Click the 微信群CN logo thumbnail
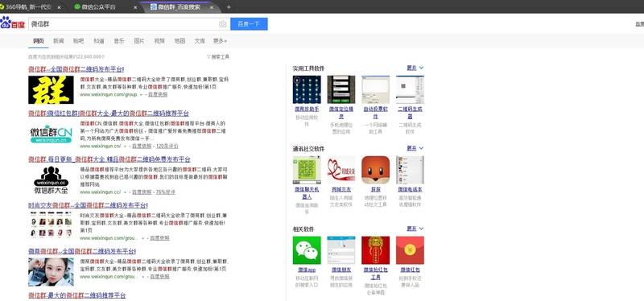 tap(51, 134)
